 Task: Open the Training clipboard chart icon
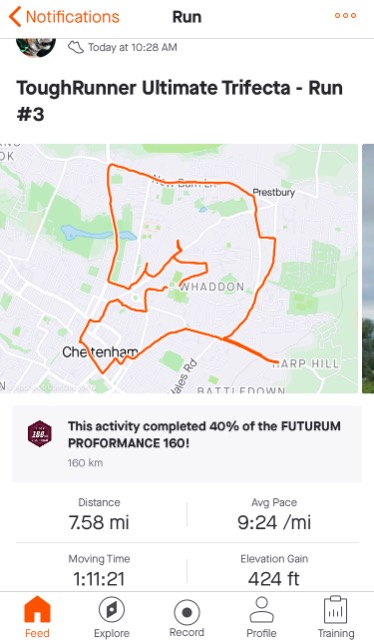[x=336, y=610]
